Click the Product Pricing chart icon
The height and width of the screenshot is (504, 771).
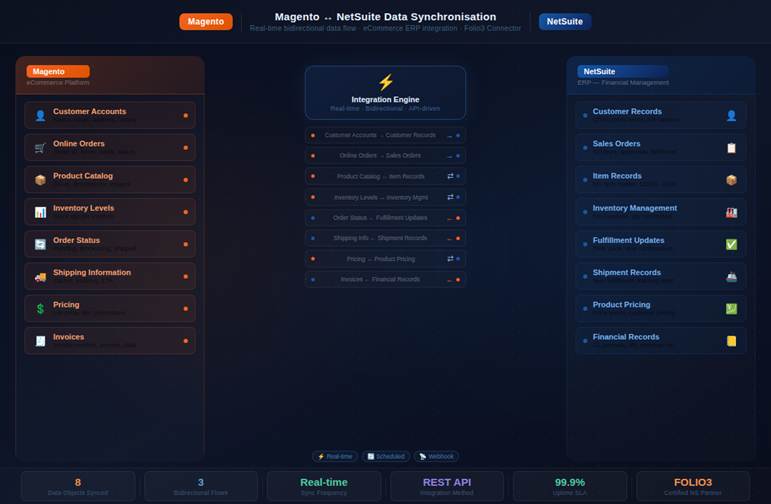[x=731, y=309]
